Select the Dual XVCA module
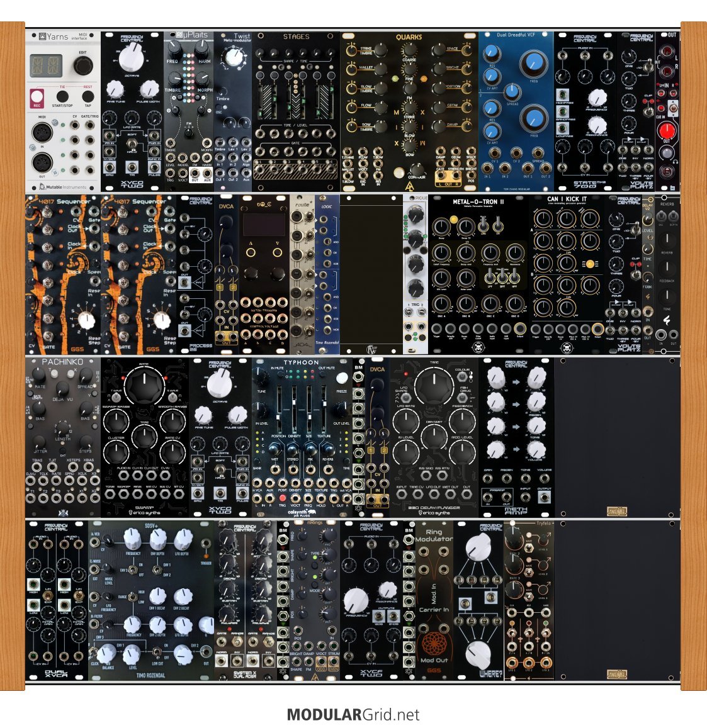The width and height of the screenshot is (707, 728). (57, 600)
